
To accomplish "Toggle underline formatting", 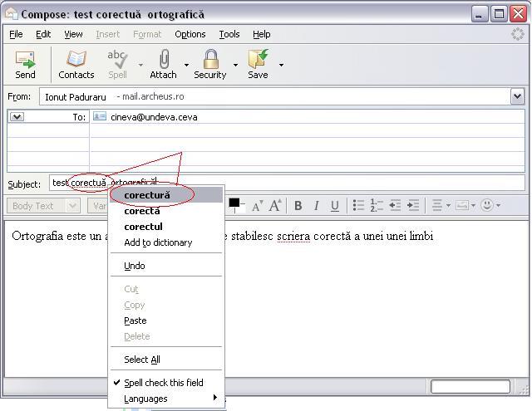I will click(334, 206).
